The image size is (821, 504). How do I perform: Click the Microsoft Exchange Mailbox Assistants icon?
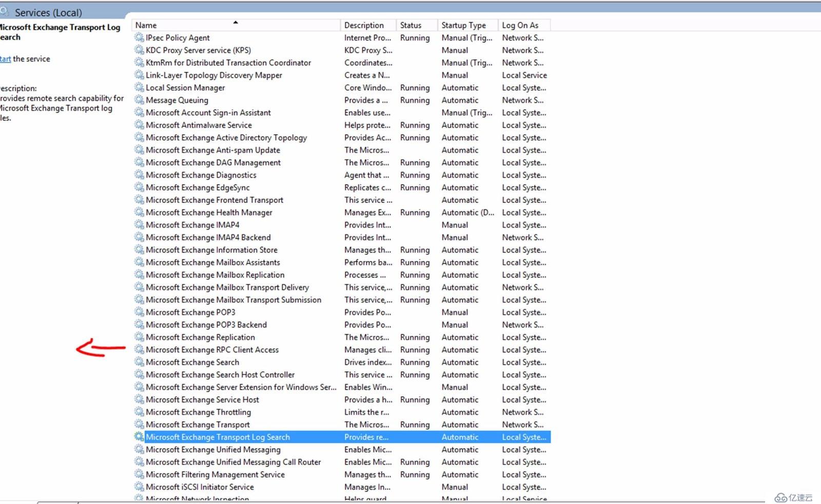[139, 262]
